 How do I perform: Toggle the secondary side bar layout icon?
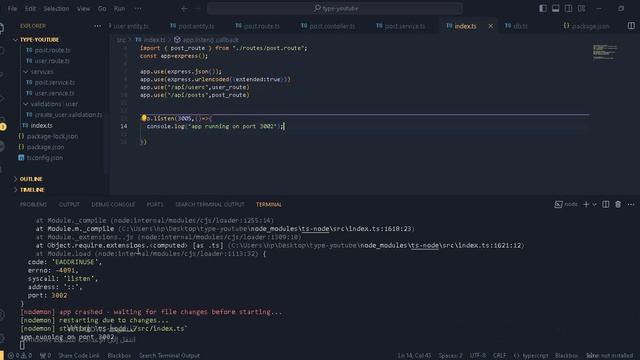(x=568, y=9)
